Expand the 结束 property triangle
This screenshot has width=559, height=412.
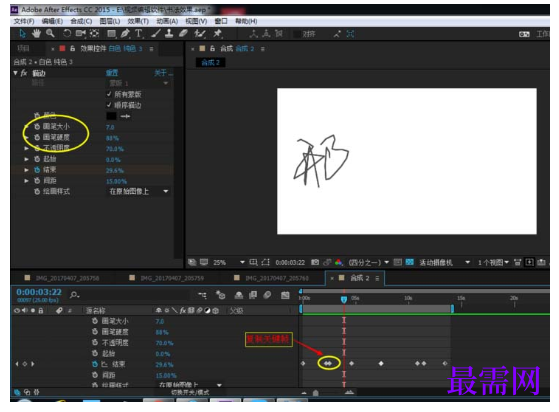[x=26, y=170]
